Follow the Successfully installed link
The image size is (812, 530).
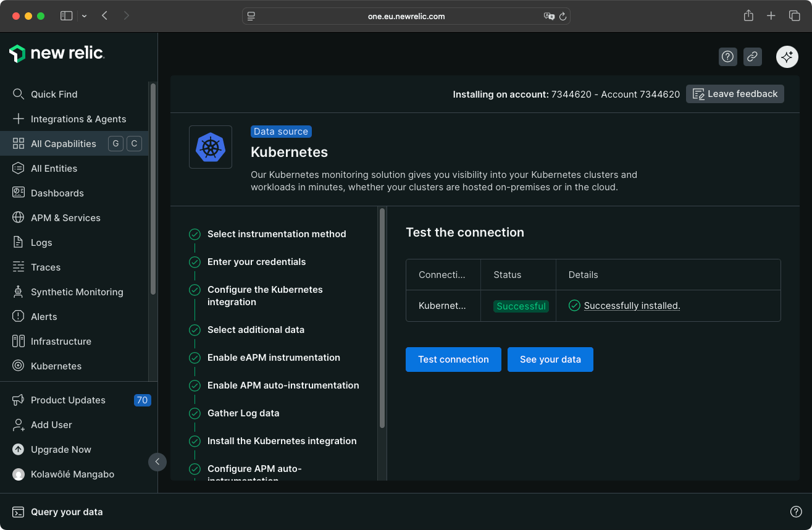(x=632, y=305)
